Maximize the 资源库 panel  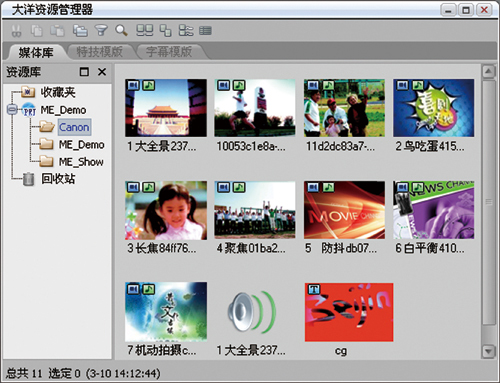click(84, 72)
